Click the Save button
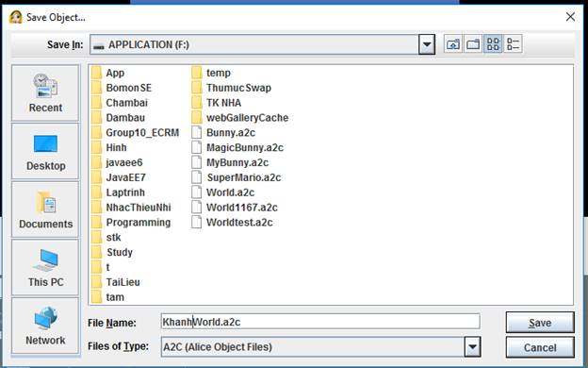The image size is (588, 368). click(540, 323)
